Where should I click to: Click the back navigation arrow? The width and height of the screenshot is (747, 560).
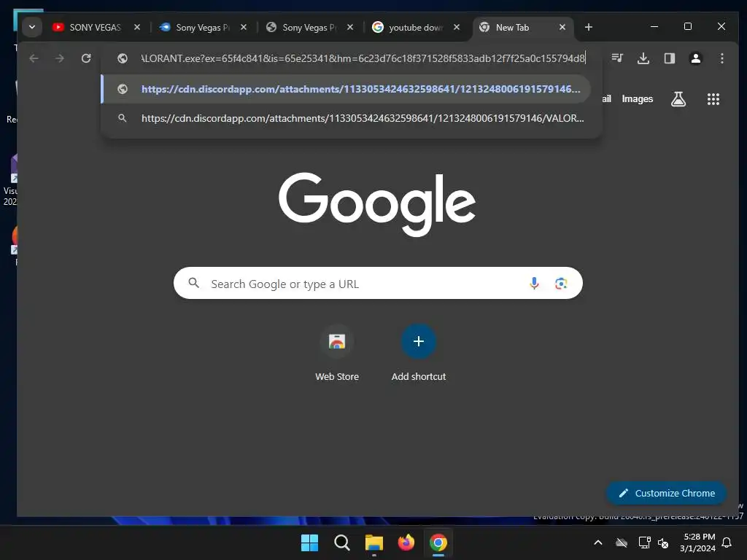(x=34, y=58)
